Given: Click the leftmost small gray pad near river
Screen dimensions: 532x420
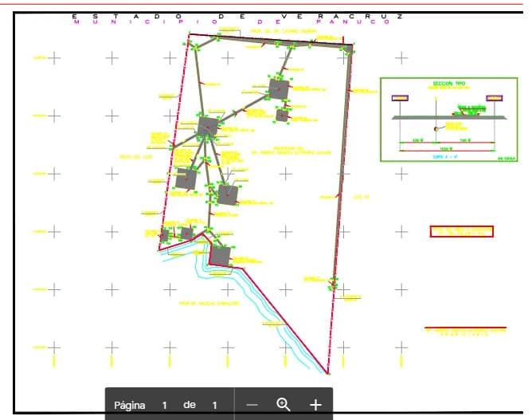Looking at the screenshot, I should coord(166,235).
